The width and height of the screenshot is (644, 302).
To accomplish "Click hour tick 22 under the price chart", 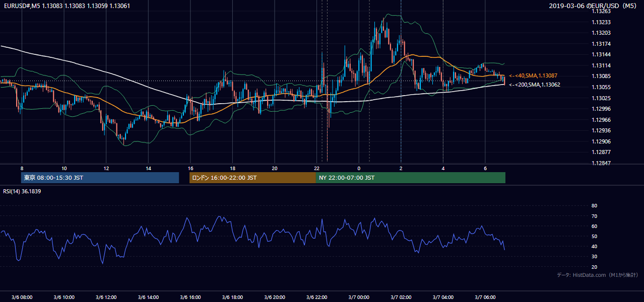I will click(x=316, y=168).
